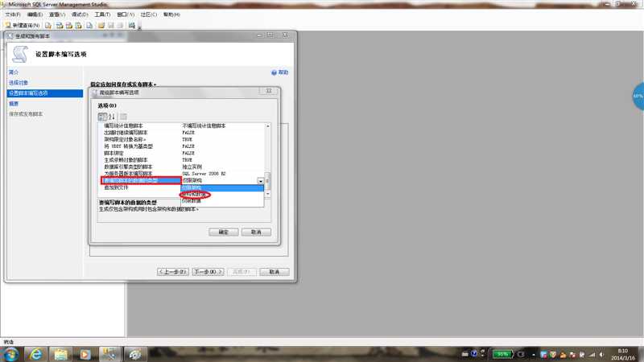
Task: Choose 架构和数据 in dropdown list
Action: (x=222, y=195)
